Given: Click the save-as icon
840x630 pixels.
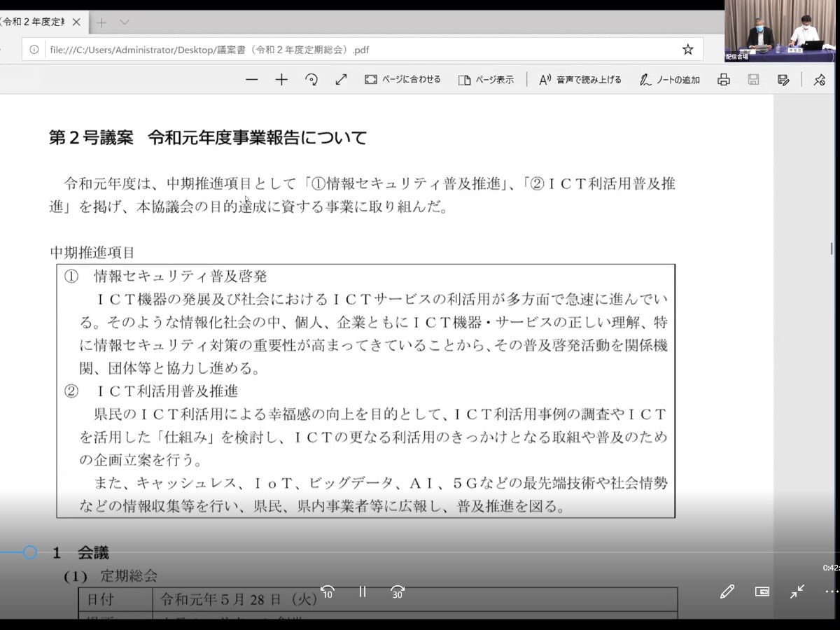Looking at the screenshot, I should (783, 80).
